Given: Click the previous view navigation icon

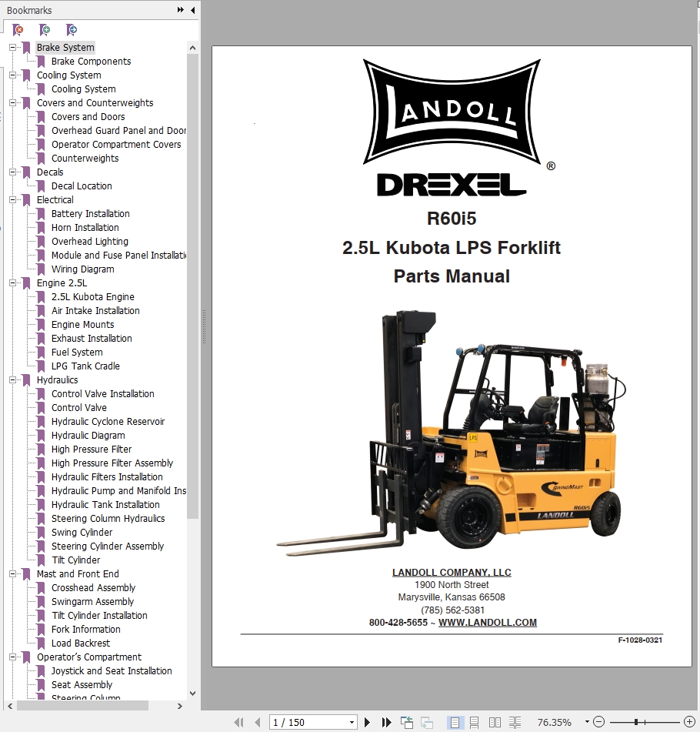Looking at the screenshot, I should tap(407, 722).
